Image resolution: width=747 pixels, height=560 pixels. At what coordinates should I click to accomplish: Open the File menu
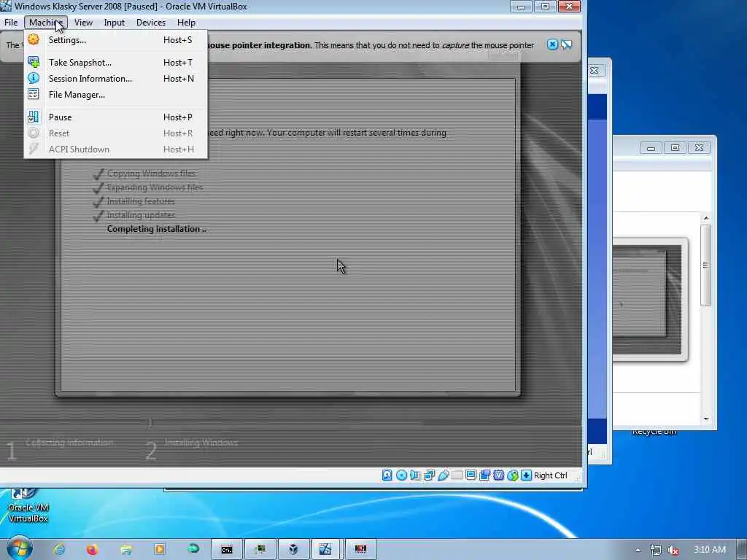point(11,23)
